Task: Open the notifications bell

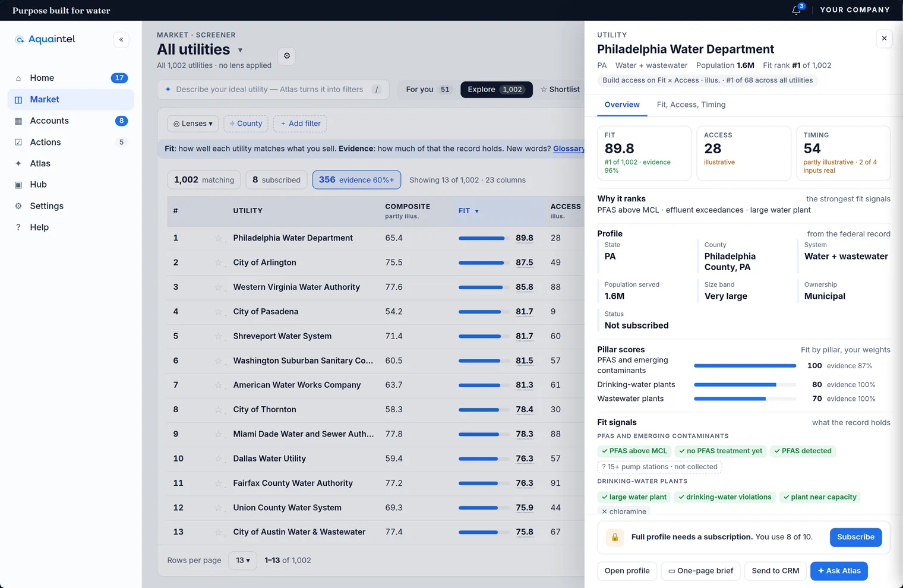Action: [797, 10]
